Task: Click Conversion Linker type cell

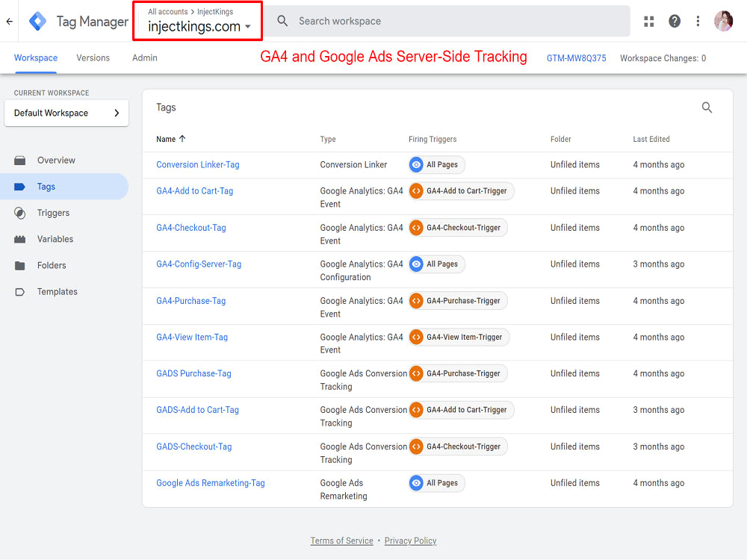Action: click(353, 165)
